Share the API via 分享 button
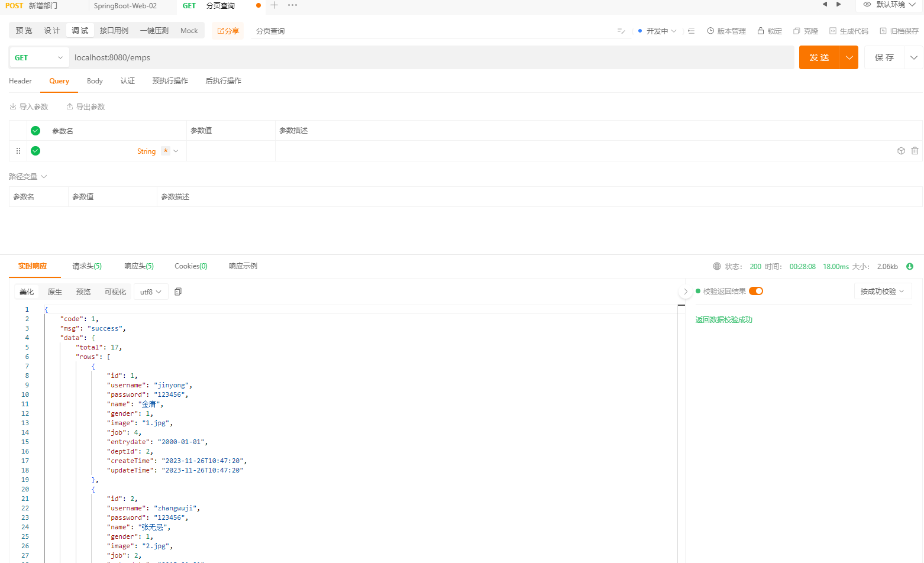The image size is (924, 563). (228, 30)
